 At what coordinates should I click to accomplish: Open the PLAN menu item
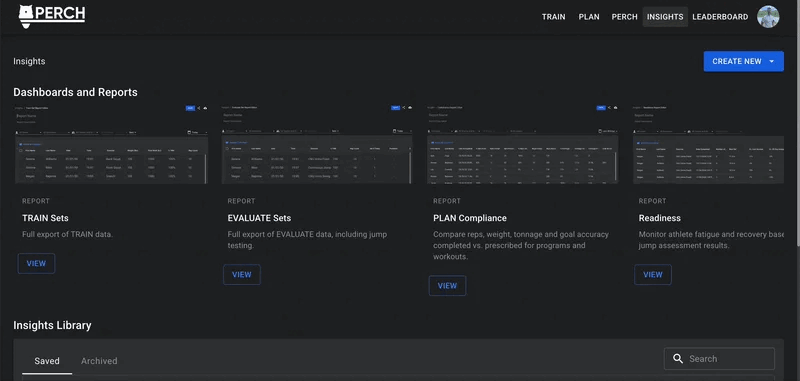(x=589, y=17)
